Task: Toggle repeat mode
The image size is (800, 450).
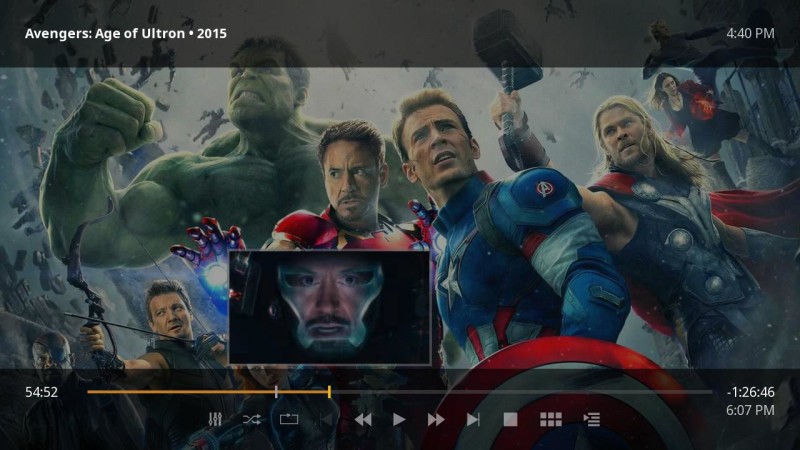Action: 289,420
